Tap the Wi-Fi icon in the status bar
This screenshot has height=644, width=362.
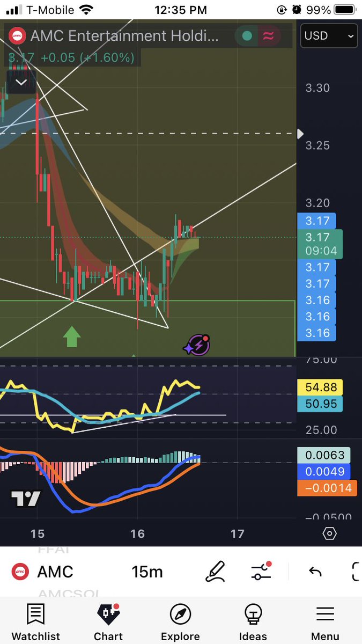85,10
